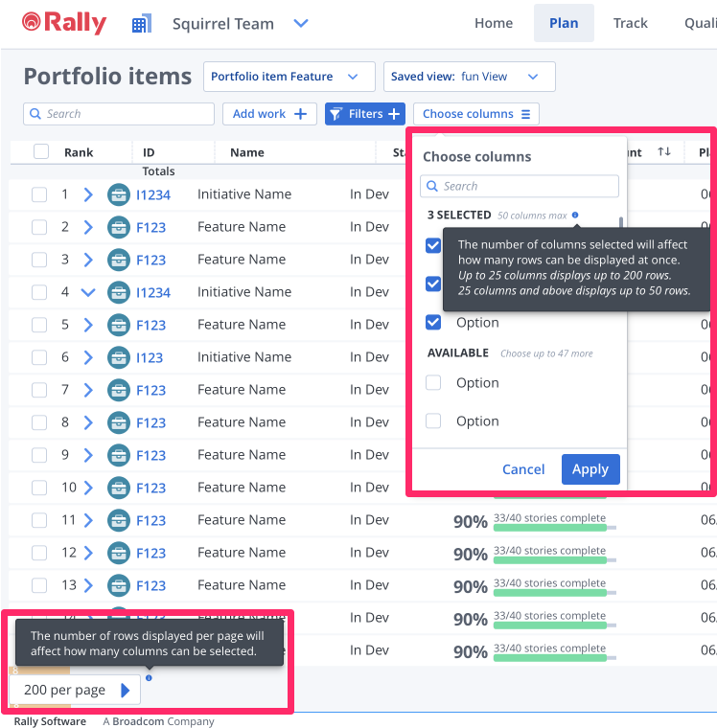Open F123 link in row 2
Image resolution: width=717 pixels, height=728 pixels.
151,228
